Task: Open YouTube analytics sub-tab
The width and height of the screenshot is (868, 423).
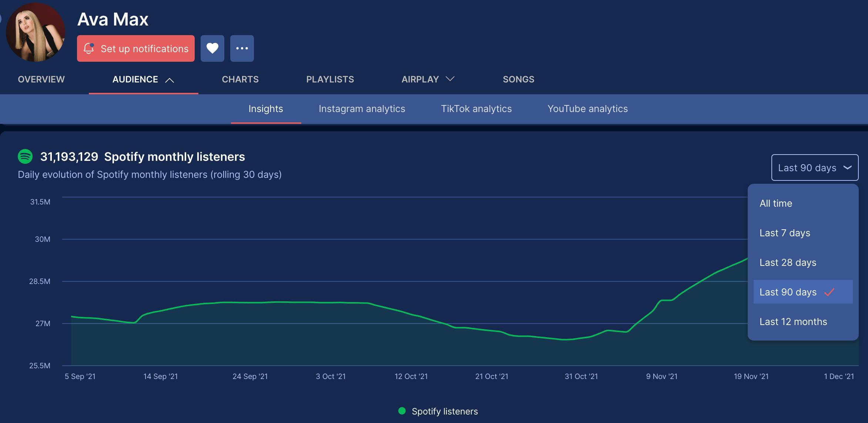Action: 587,109
